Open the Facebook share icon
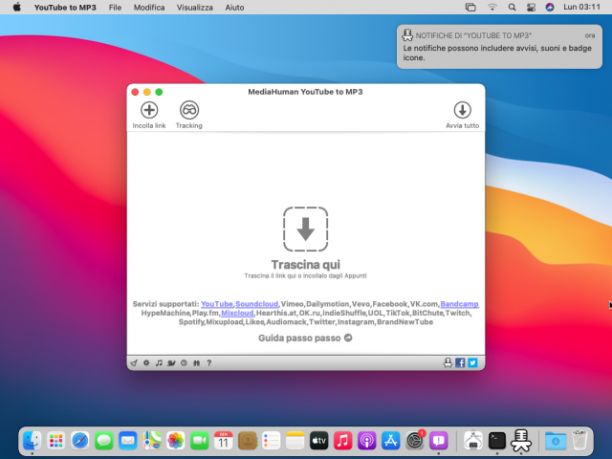The height and width of the screenshot is (459, 612). (x=460, y=363)
